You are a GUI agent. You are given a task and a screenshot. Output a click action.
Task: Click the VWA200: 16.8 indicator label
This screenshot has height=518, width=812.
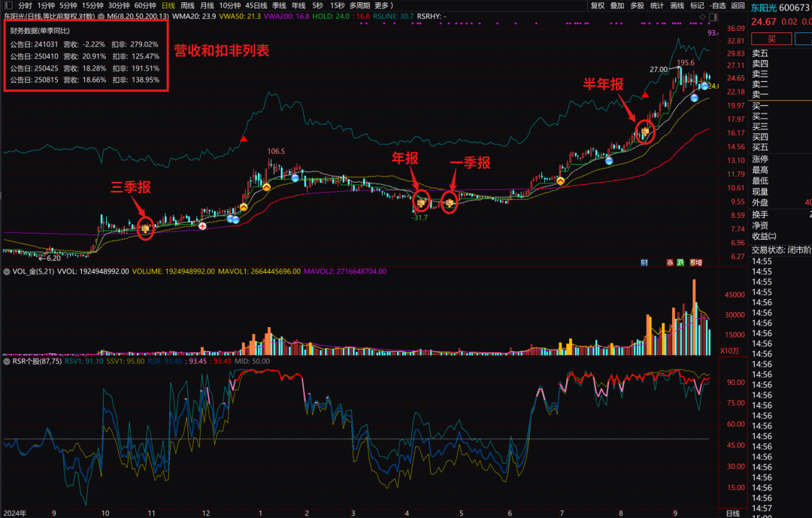(x=286, y=17)
